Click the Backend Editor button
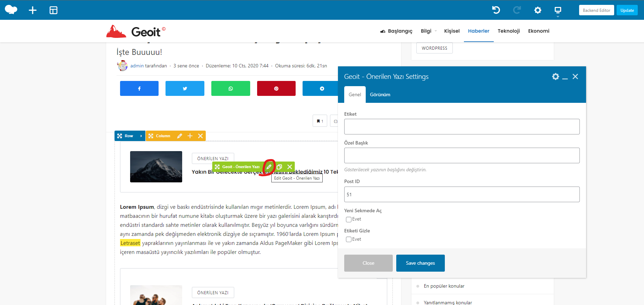The width and height of the screenshot is (644, 305). tap(596, 10)
